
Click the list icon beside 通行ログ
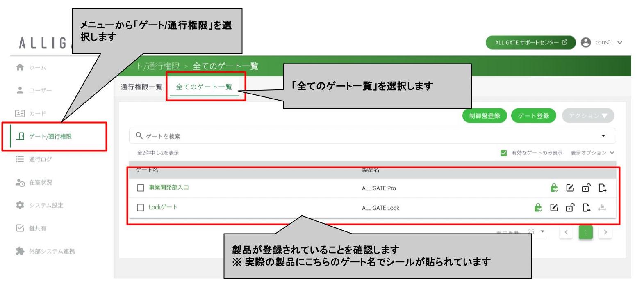click(x=20, y=159)
